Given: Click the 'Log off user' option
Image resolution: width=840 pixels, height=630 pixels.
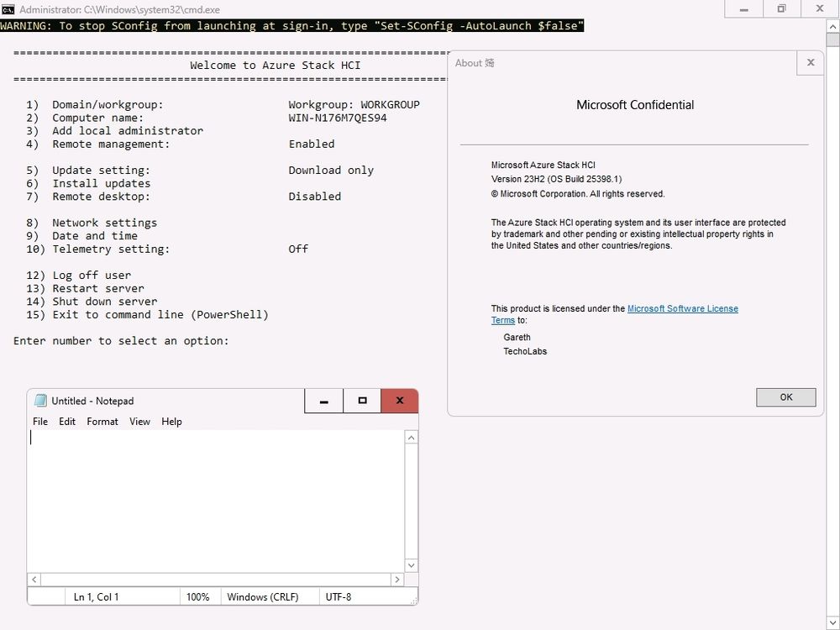Looking at the screenshot, I should 79,276.
